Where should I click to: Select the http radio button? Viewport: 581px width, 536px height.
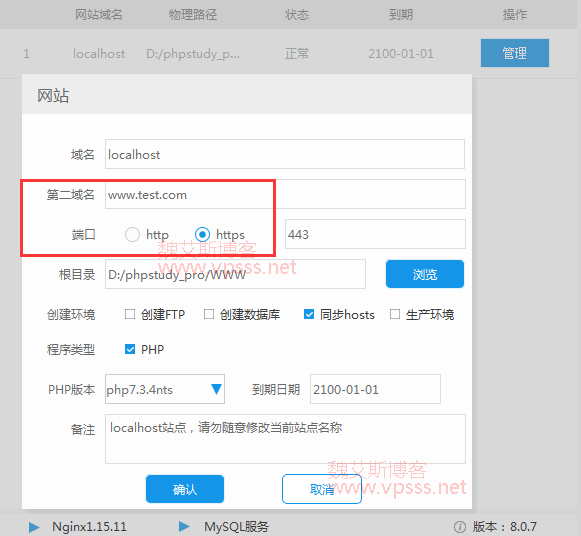click(132, 234)
